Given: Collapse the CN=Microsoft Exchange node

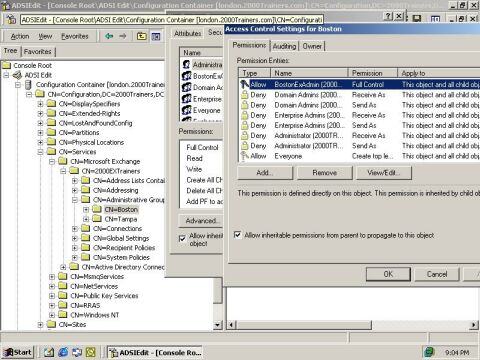Looking at the screenshot, I should point(52,162).
